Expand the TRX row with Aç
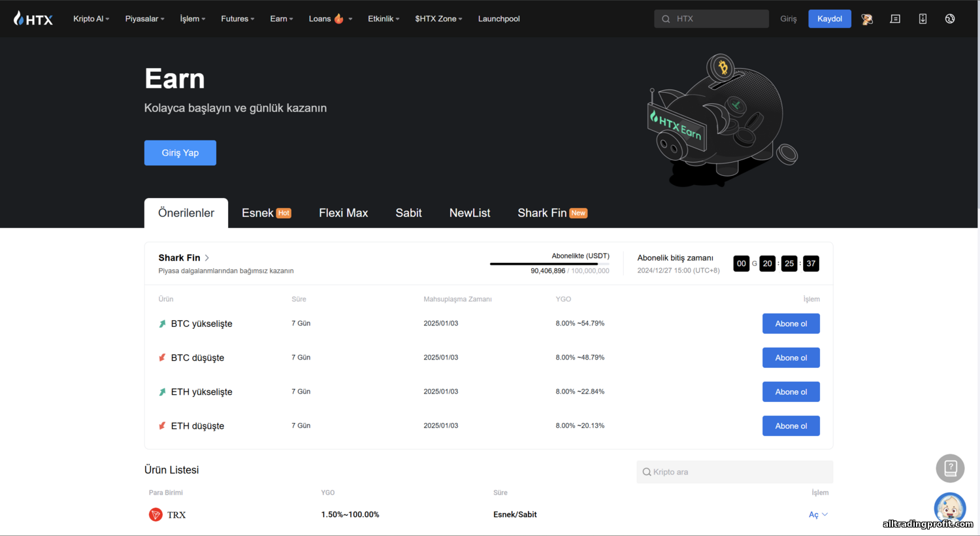This screenshot has width=980, height=536. [818, 514]
